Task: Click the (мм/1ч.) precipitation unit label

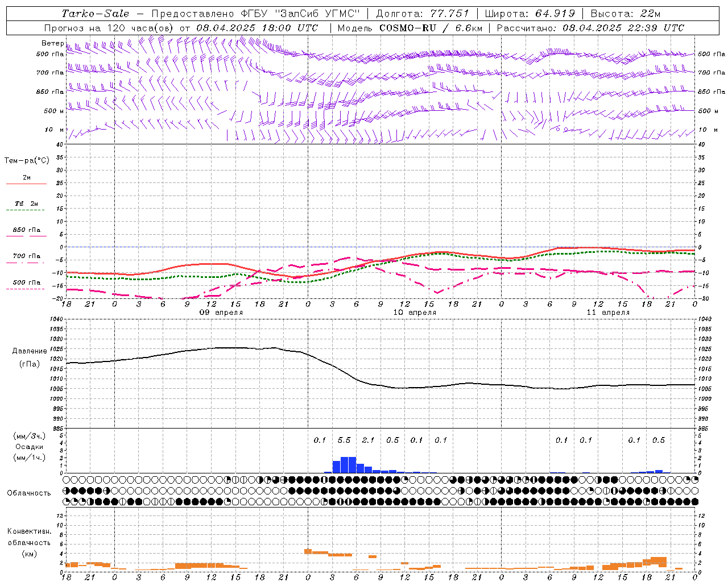Action: tap(29, 458)
